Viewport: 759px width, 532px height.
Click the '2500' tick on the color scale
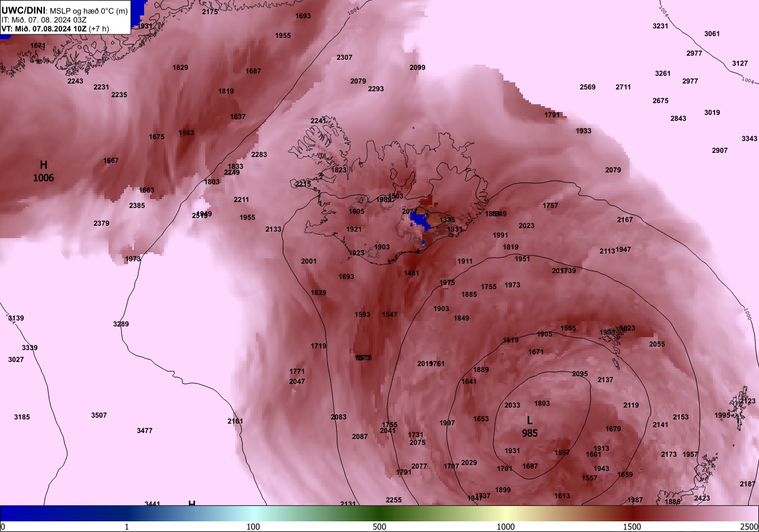tap(750, 527)
